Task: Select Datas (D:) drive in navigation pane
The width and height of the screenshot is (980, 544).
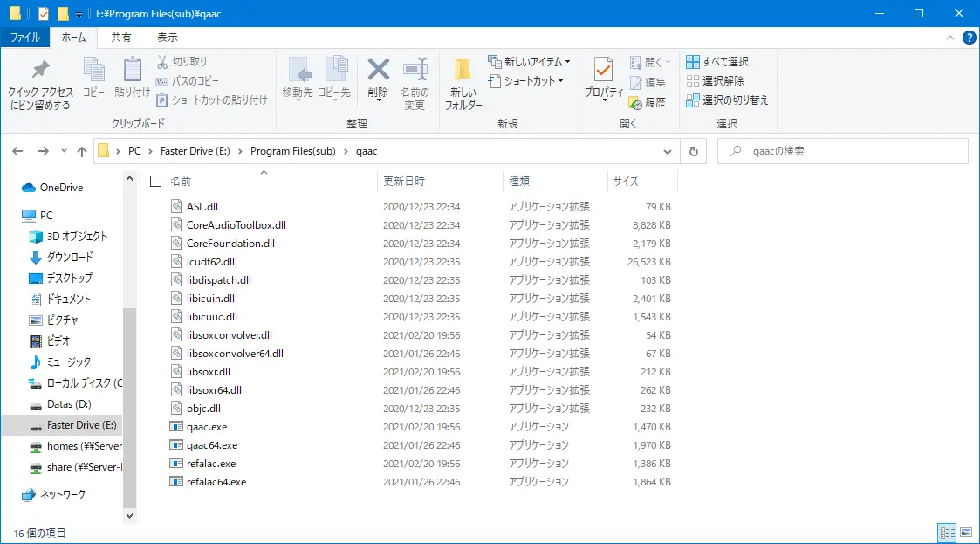Action: click(x=69, y=404)
